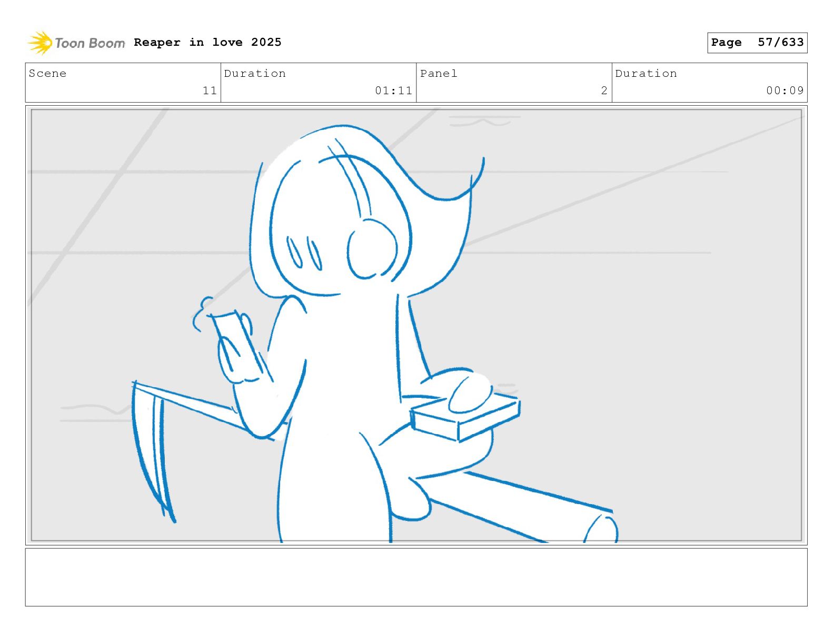Image resolution: width=834 pixels, height=644 pixels.
Task: Click panel duration value 00:09
Action: coord(785,90)
